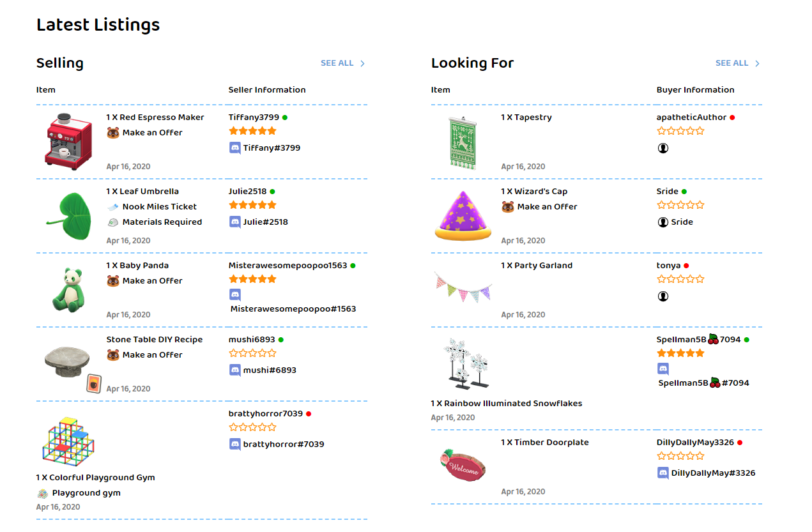Click the Discord icon for DillyDallyMay#3326

point(663,473)
